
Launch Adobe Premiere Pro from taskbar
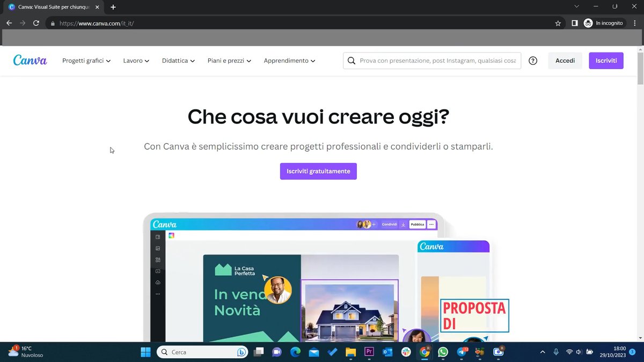point(369,352)
